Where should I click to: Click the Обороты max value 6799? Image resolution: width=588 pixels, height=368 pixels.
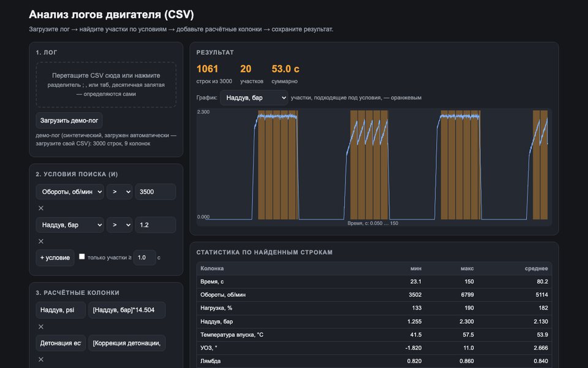coord(467,295)
